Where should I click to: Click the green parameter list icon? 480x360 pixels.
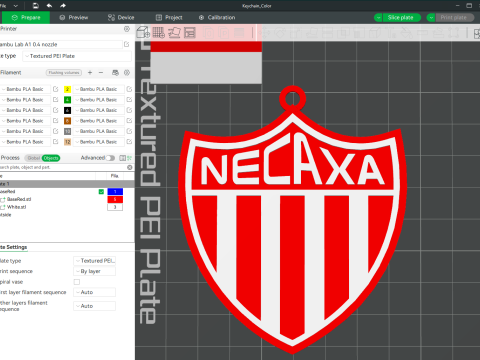(x=129, y=158)
